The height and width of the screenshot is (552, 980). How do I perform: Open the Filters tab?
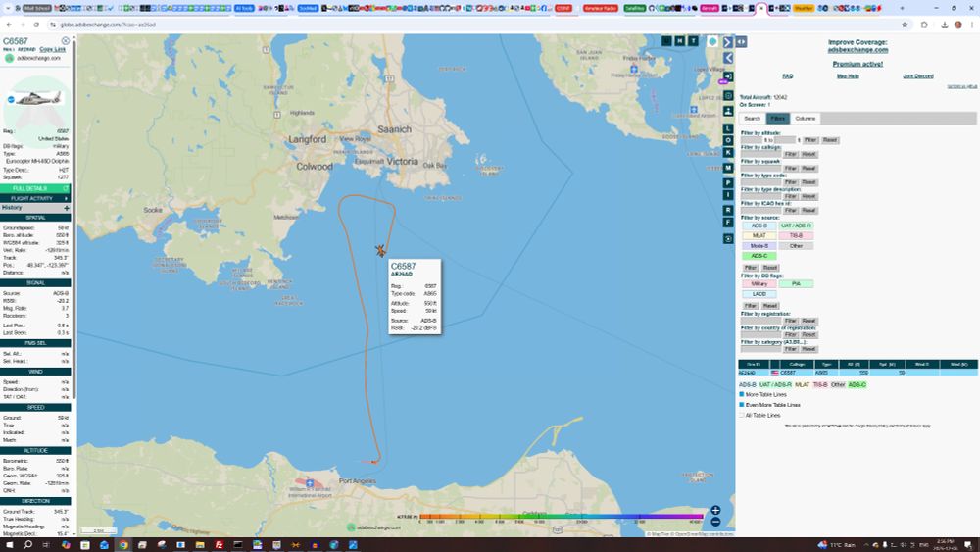778,119
